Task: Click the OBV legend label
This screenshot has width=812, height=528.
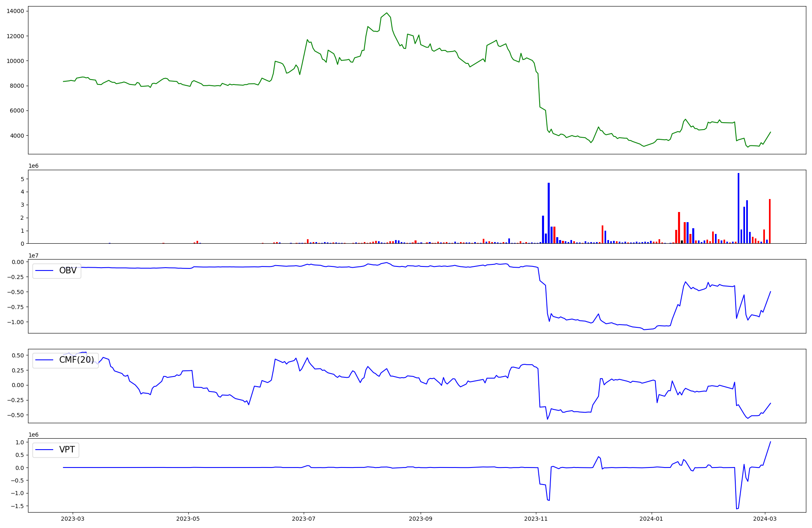Action: pyautogui.click(x=68, y=270)
